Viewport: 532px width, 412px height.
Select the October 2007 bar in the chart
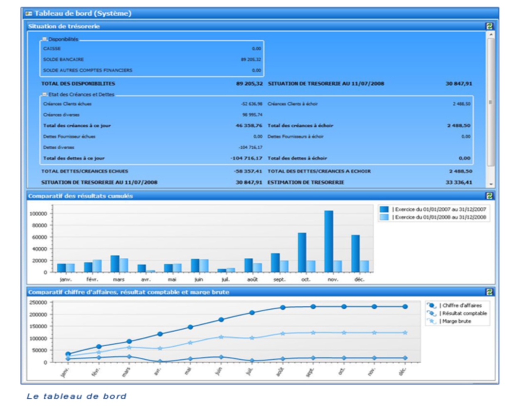(302, 252)
